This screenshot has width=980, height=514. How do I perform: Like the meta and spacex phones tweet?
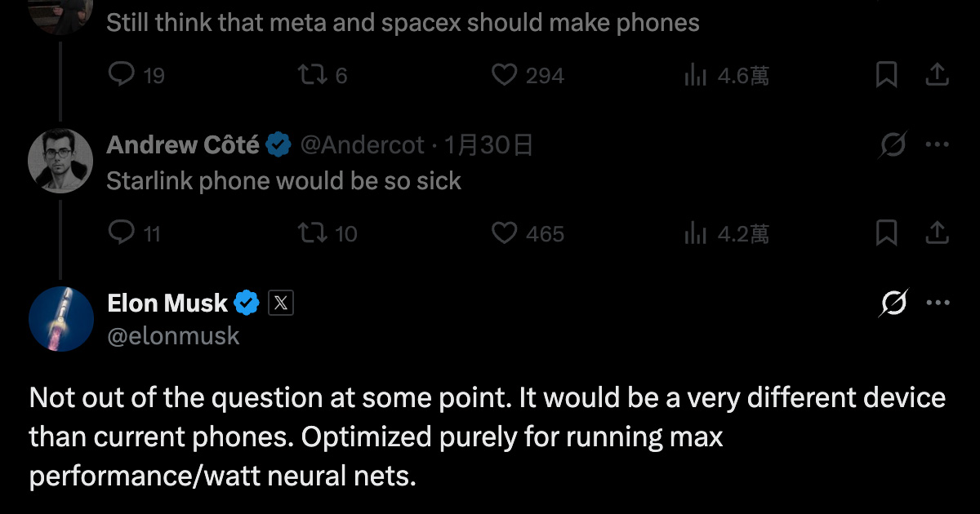click(505, 75)
